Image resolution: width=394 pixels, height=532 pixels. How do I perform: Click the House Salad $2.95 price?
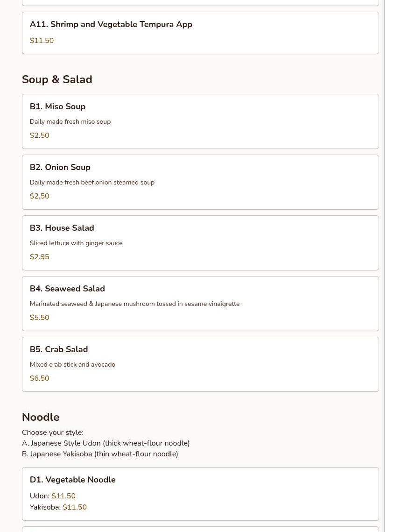coord(39,257)
